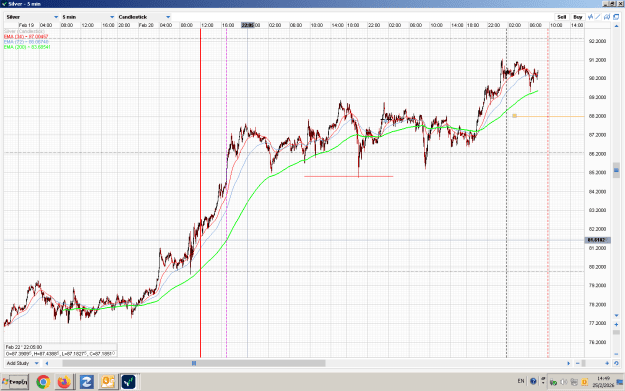
Task: Click the vertical zoom slider handle
Action: (616, 332)
